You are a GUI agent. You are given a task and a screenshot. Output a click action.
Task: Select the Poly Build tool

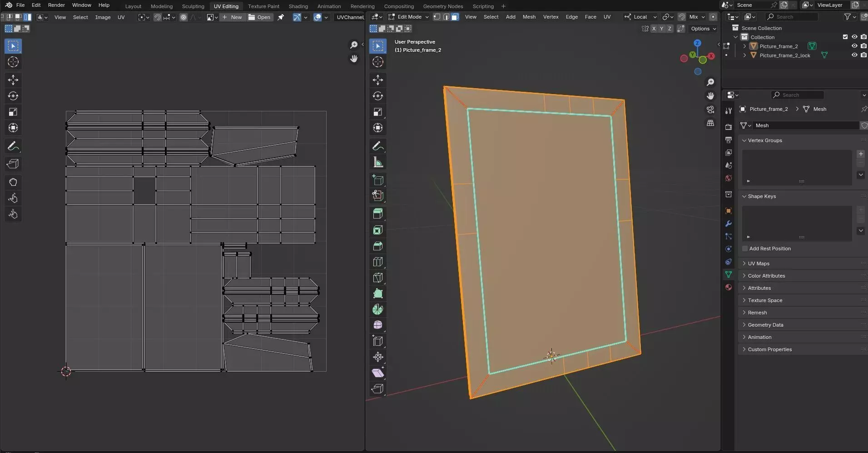378,294
